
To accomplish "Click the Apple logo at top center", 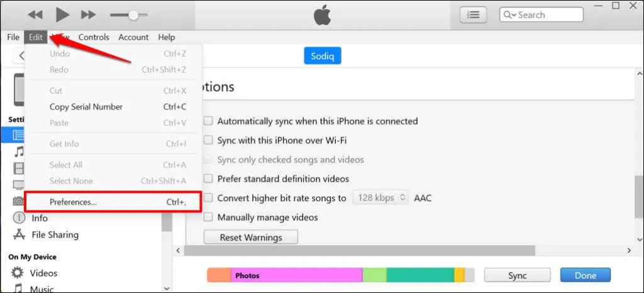I will [x=322, y=15].
